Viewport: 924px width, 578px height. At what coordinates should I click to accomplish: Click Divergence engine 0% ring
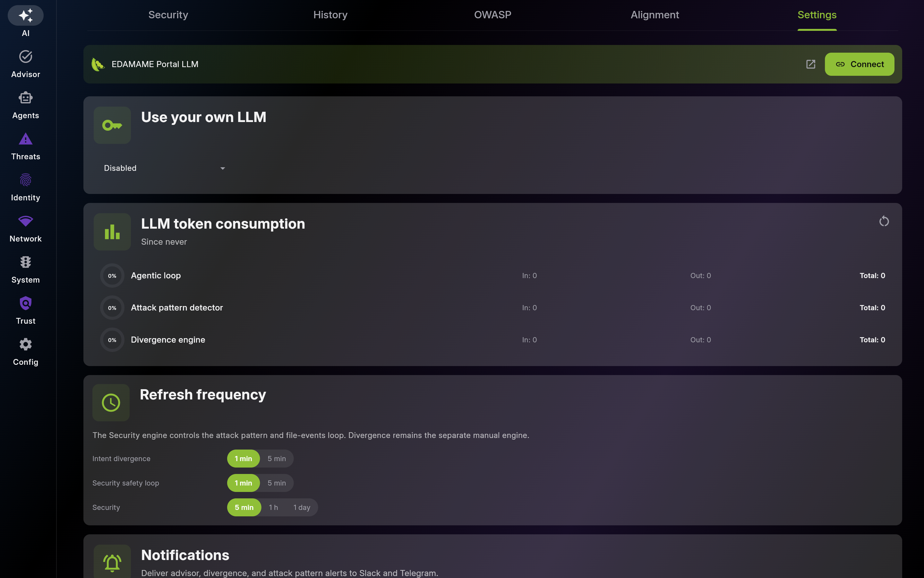[x=112, y=340]
